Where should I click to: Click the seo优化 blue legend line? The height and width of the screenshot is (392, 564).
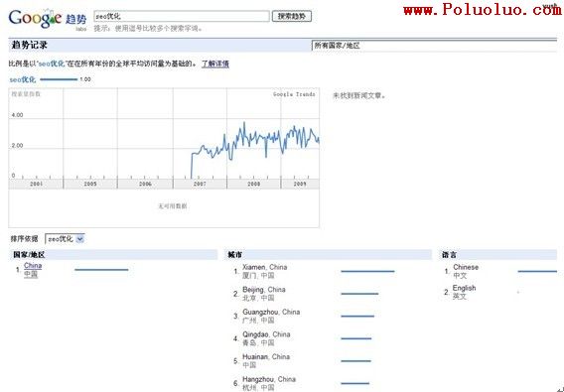(x=59, y=79)
